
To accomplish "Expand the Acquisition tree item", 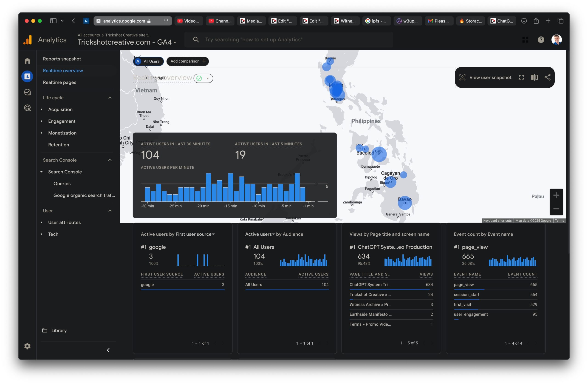I will click(x=41, y=109).
